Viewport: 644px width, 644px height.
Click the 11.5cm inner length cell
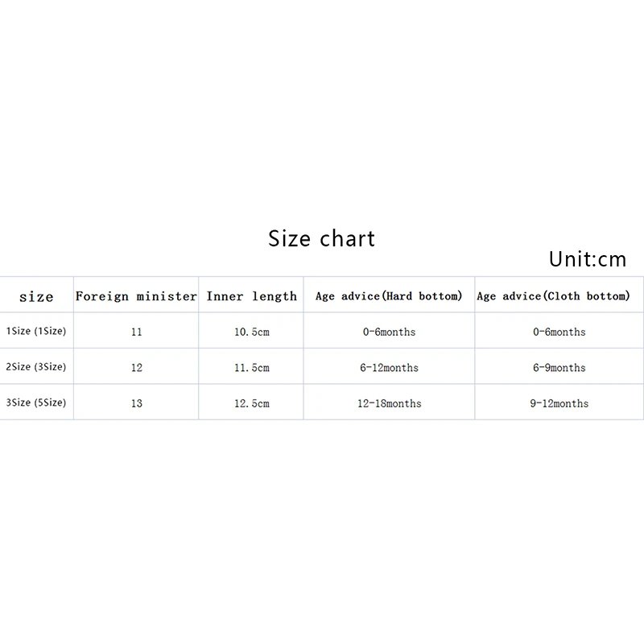252,368
